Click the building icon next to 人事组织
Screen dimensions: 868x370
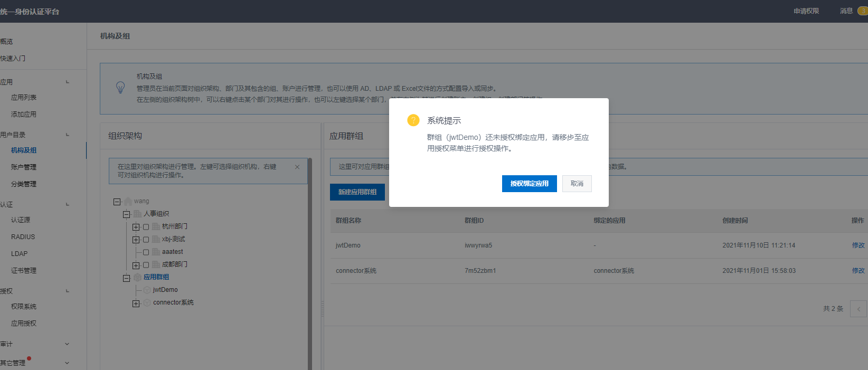137,214
